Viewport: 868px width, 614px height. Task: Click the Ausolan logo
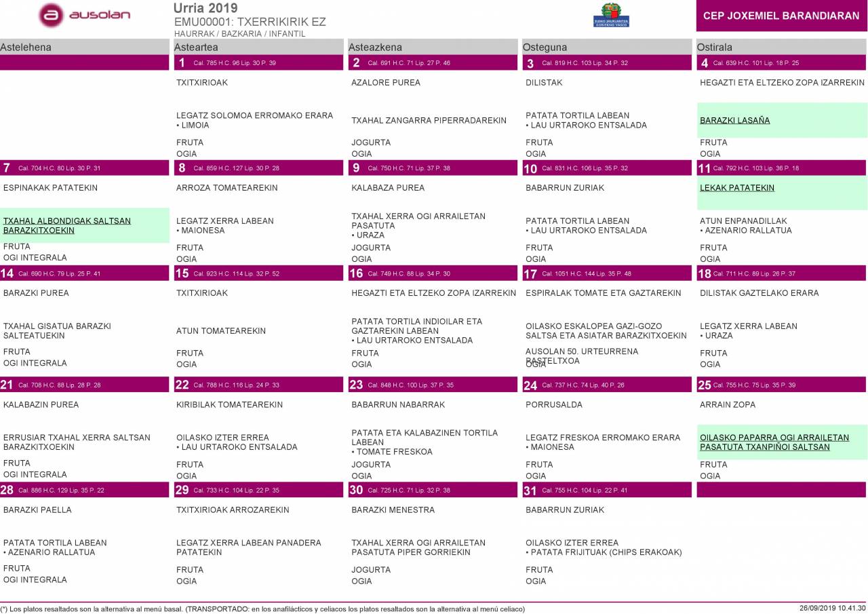coord(85,15)
